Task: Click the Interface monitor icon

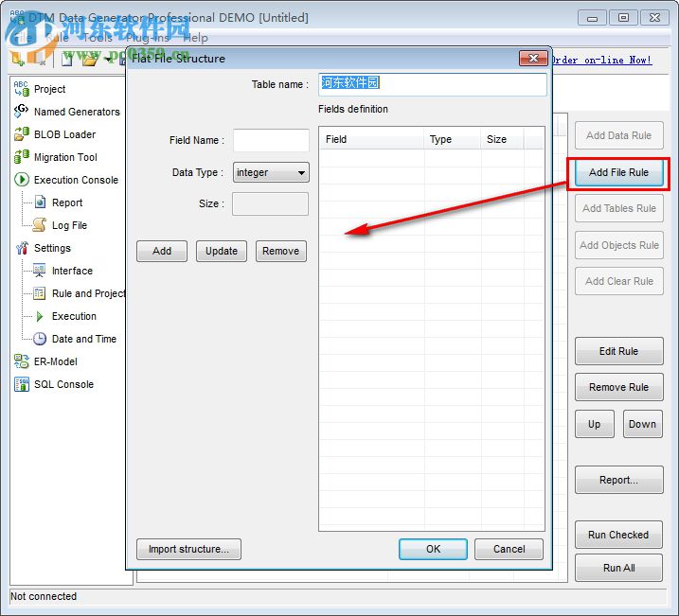Action: click(x=40, y=271)
